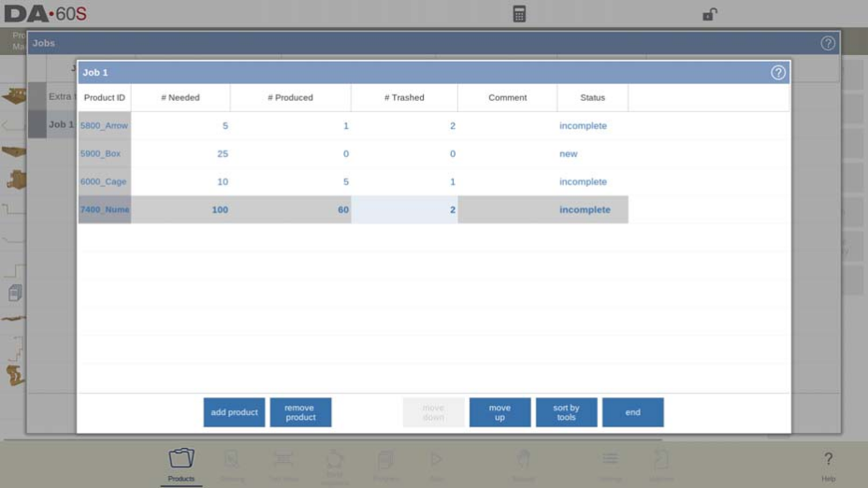Viewport: 868px width, 488px height.
Task: Click the # Produced column header
Action: point(290,98)
